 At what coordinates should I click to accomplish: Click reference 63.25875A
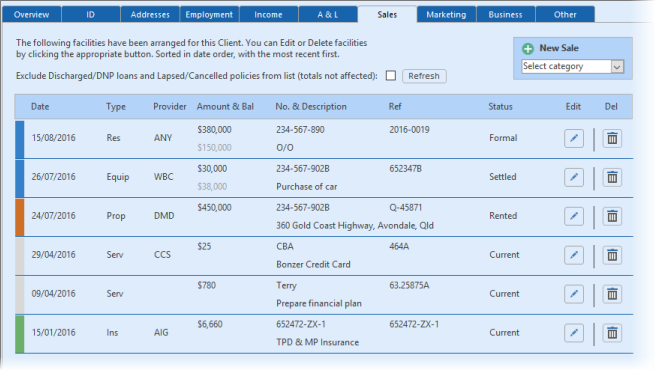coord(409,285)
